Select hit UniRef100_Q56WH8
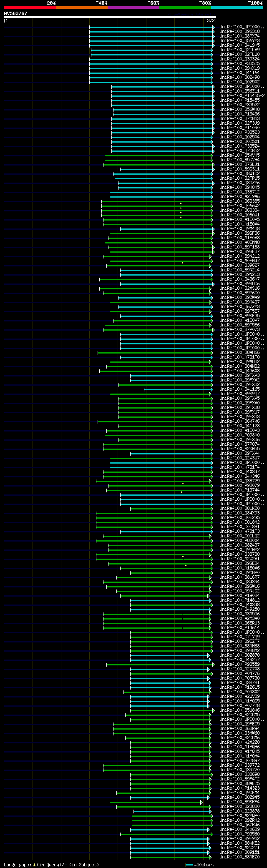 (239, 109)
